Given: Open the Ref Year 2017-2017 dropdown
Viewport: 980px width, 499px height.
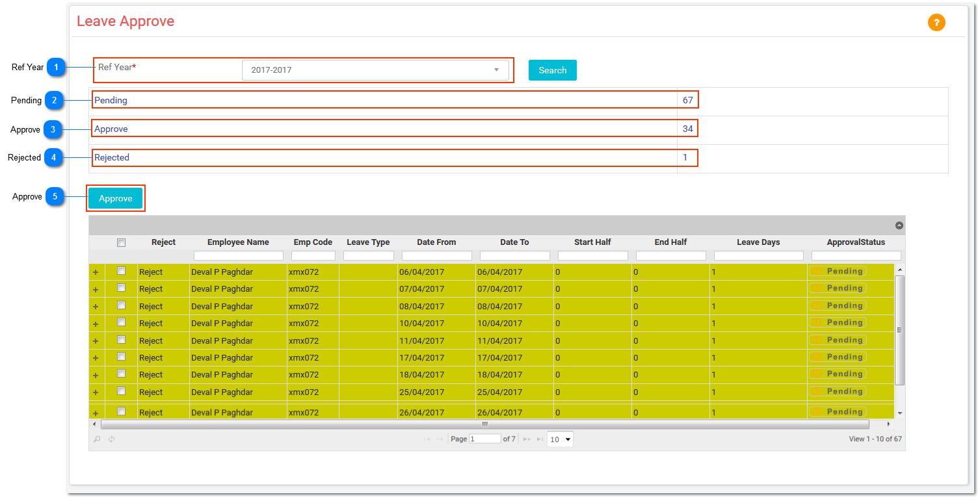Looking at the screenshot, I should 375,70.
